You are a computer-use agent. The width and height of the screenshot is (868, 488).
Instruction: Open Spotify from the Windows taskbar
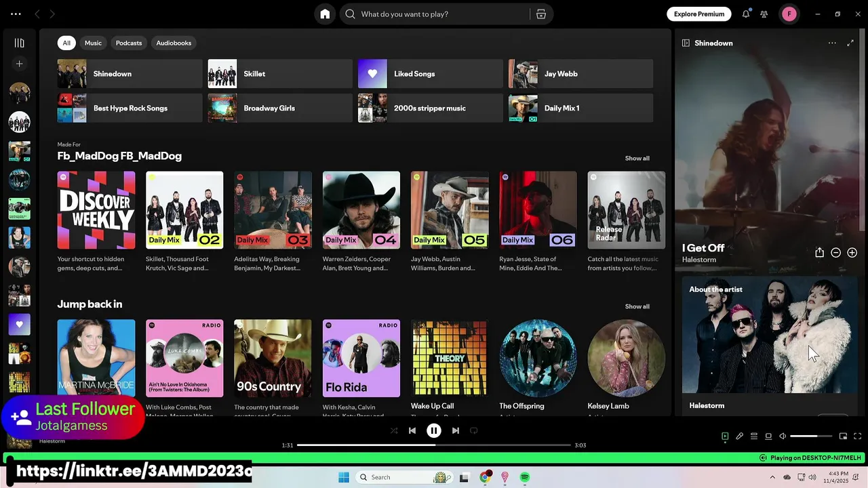click(x=525, y=477)
